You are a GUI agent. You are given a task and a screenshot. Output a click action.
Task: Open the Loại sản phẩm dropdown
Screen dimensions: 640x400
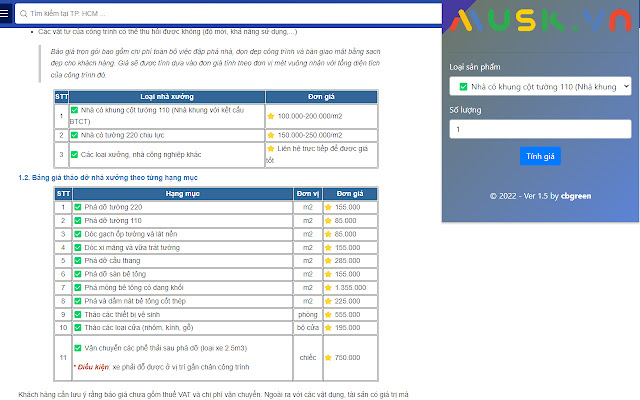click(x=540, y=87)
